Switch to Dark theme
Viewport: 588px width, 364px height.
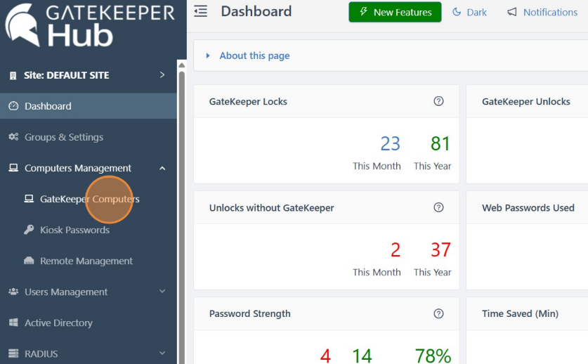(x=469, y=12)
